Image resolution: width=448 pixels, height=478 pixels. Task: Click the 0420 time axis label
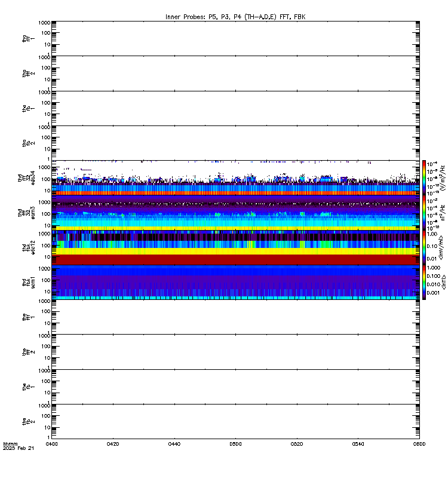pos(113,444)
